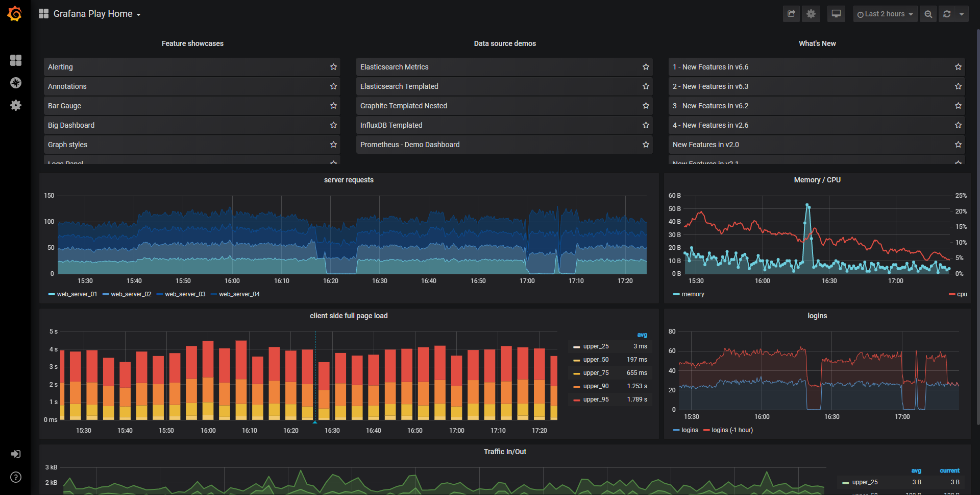Open the Last 2 hours time picker
Screen dimensions: 980x495
click(x=885, y=14)
